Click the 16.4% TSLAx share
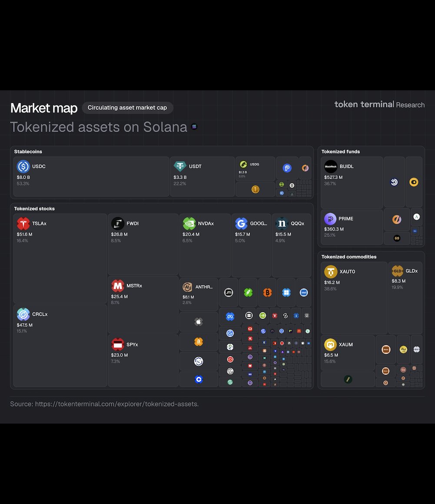The height and width of the screenshot is (504, 435). 22,241
